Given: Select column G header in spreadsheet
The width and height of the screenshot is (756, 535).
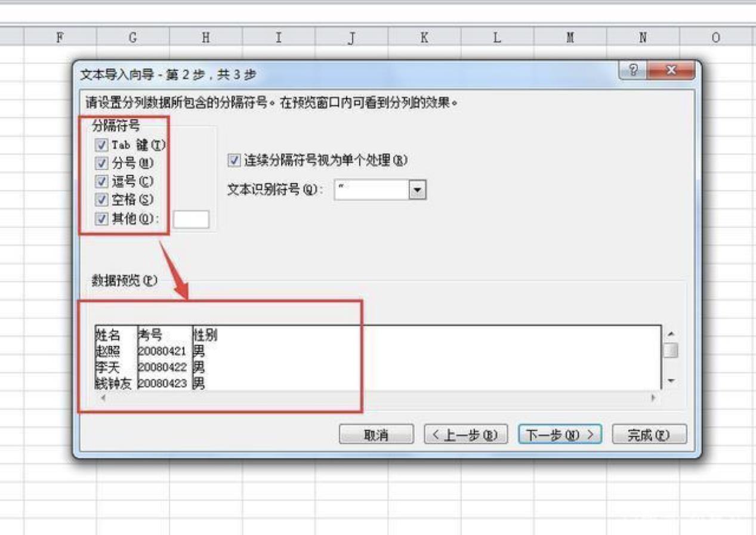Looking at the screenshot, I should click(132, 38).
